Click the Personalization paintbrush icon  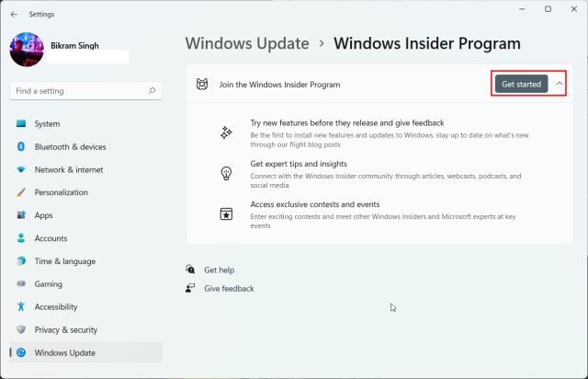pyautogui.click(x=21, y=192)
